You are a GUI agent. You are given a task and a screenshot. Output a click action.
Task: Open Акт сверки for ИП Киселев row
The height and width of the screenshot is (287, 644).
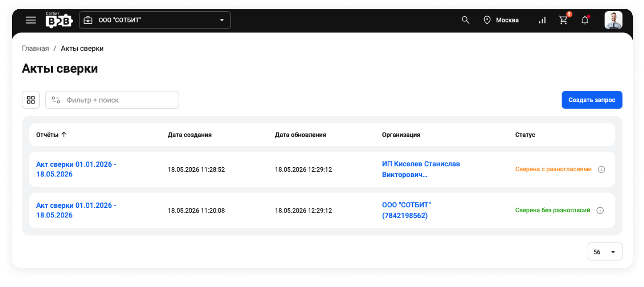click(x=76, y=169)
